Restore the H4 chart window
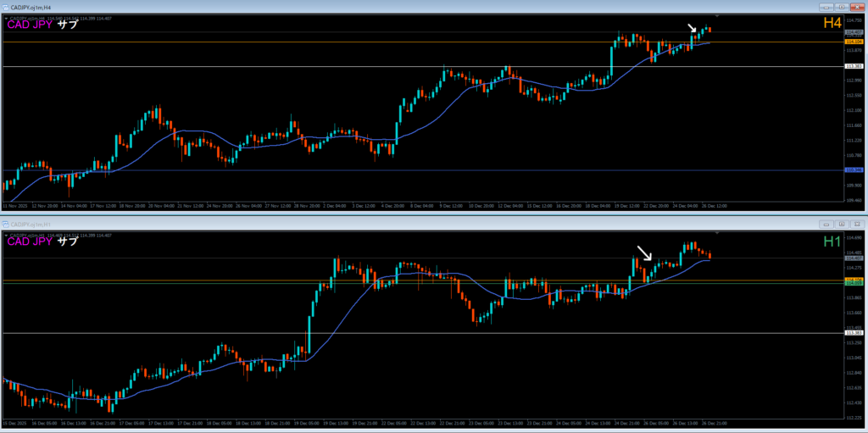868x433 pixels. (x=842, y=7)
